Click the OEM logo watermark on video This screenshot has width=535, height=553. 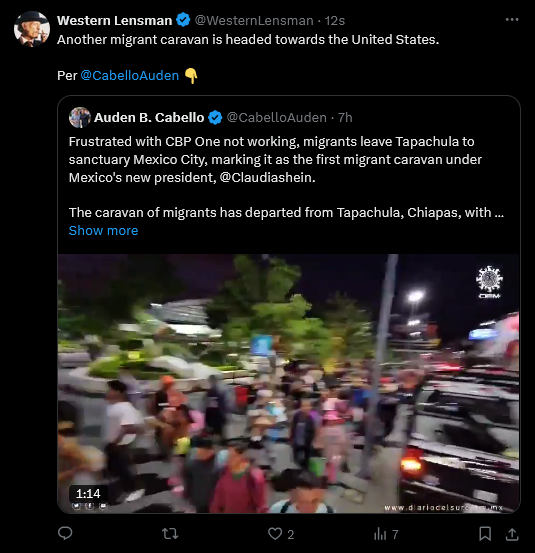click(x=489, y=282)
